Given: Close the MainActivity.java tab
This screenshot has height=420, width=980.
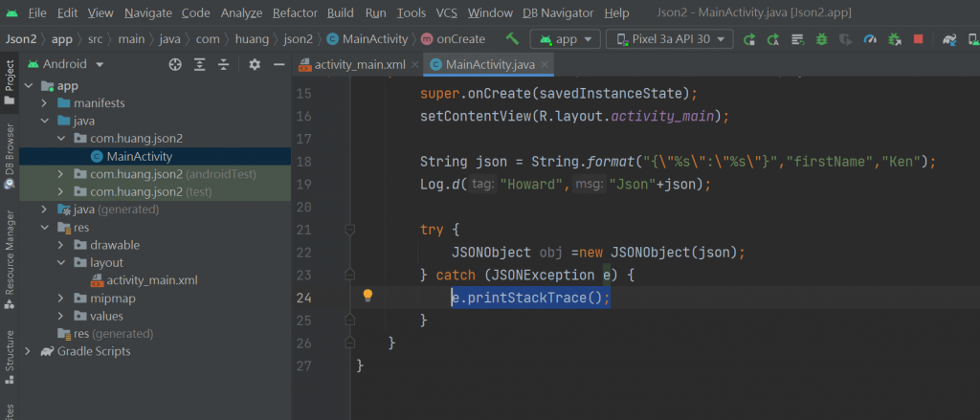Looking at the screenshot, I should [545, 64].
